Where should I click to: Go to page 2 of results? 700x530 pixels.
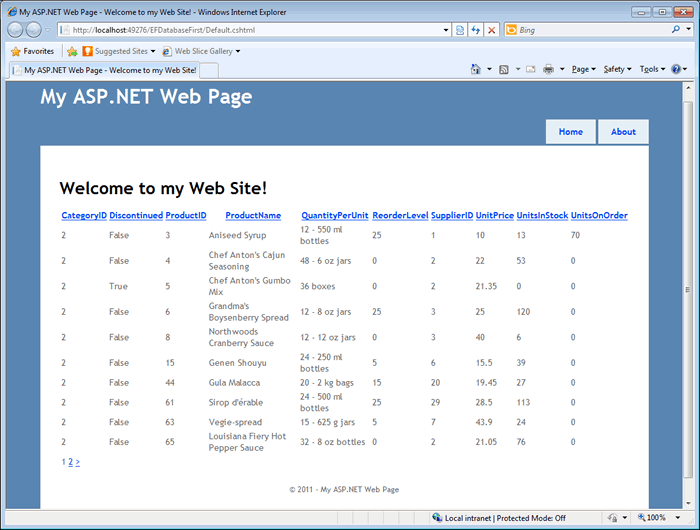coord(71,462)
